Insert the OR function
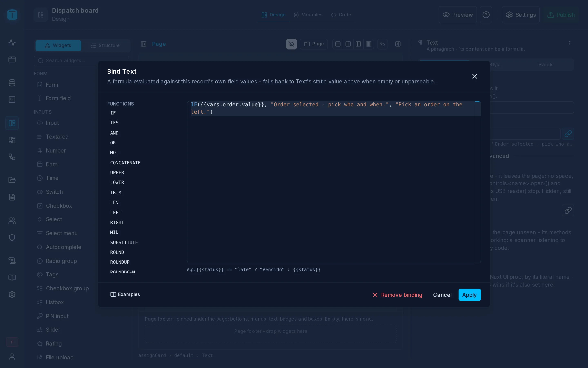 pyautogui.click(x=113, y=143)
